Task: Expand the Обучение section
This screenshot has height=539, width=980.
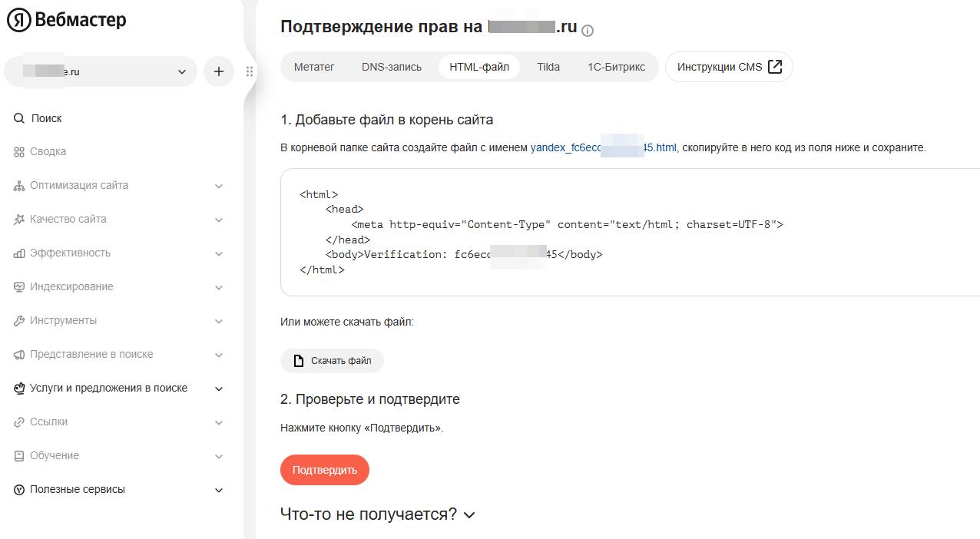Action: pyautogui.click(x=219, y=456)
